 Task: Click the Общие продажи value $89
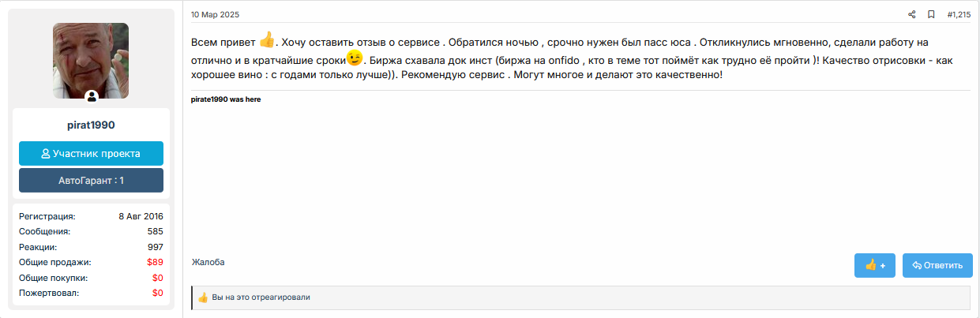(x=155, y=262)
